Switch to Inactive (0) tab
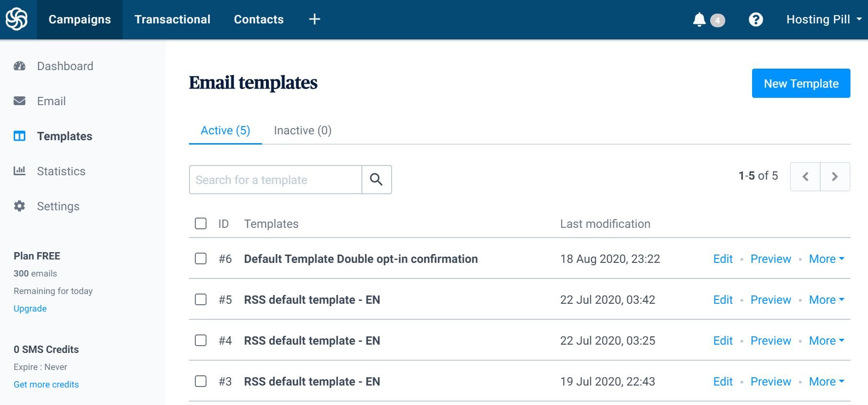 [x=302, y=130]
